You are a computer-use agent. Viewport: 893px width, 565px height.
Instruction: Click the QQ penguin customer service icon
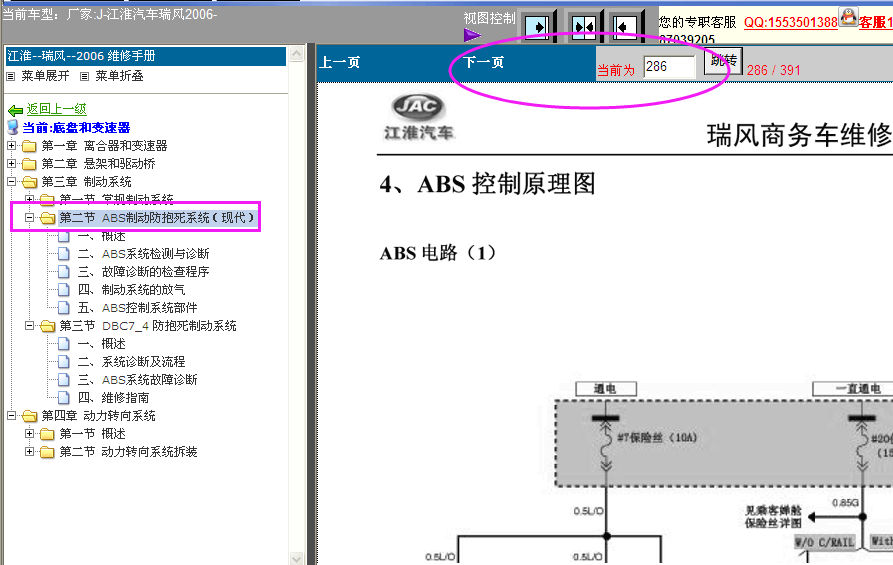849,17
